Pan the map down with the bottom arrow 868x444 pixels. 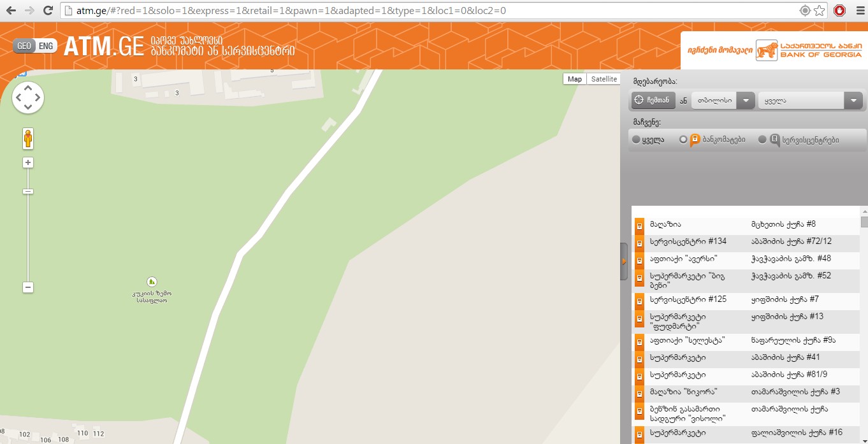point(28,106)
